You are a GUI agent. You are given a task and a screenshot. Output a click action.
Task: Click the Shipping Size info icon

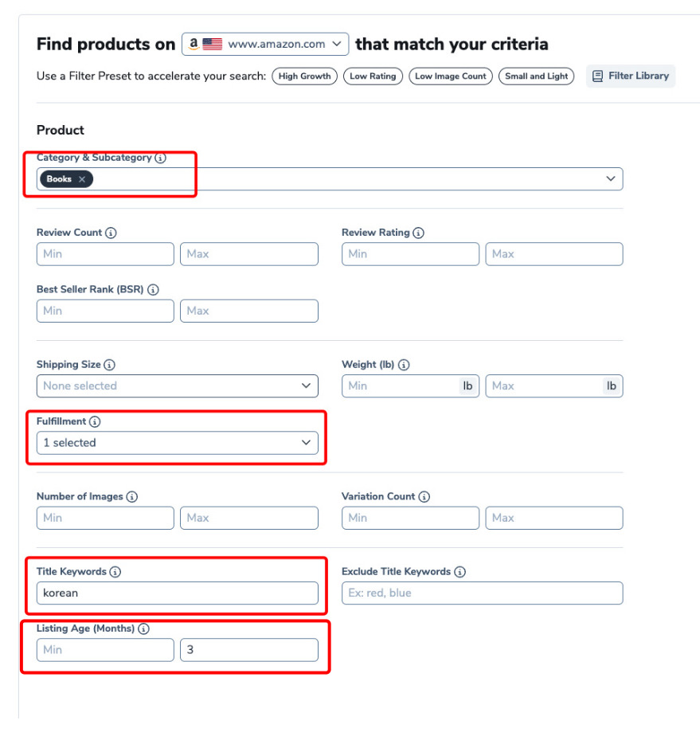pyautogui.click(x=110, y=365)
